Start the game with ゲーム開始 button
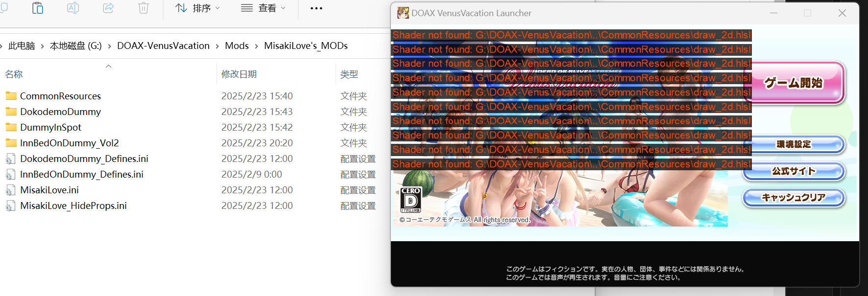This screenshot has height=296, width=868. 794,83
